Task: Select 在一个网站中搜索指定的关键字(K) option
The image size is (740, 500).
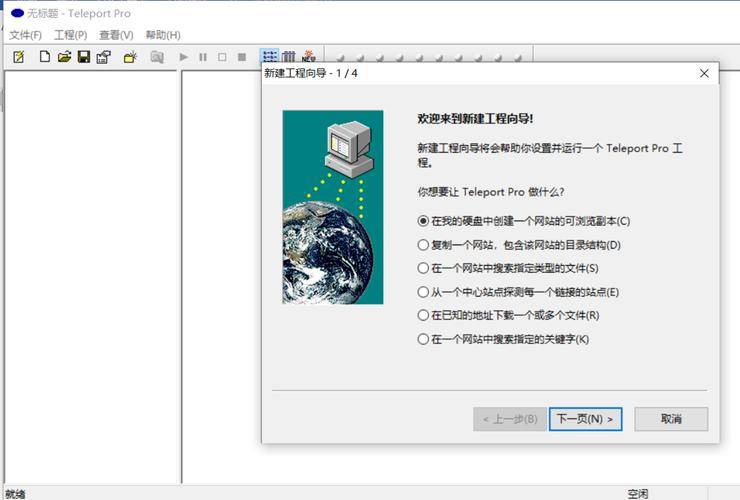Action: click(503, 339)
